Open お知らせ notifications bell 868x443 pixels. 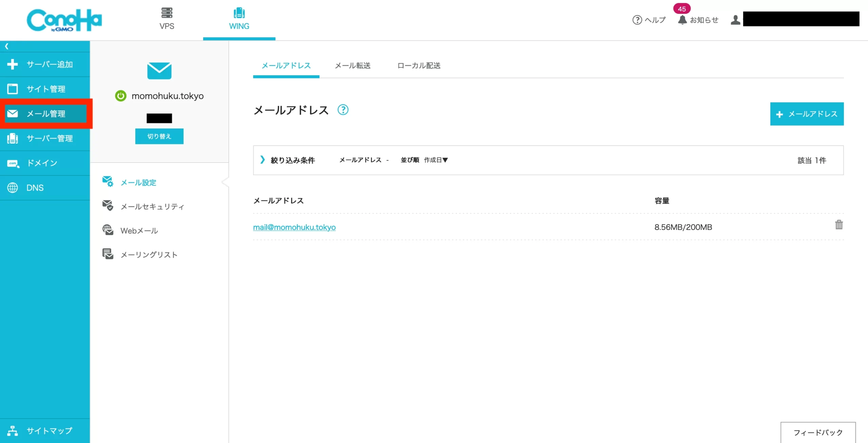pos(698,20)
